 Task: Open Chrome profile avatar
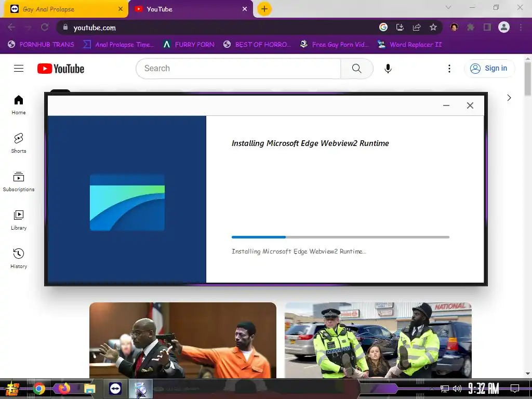tap(504, 27)
